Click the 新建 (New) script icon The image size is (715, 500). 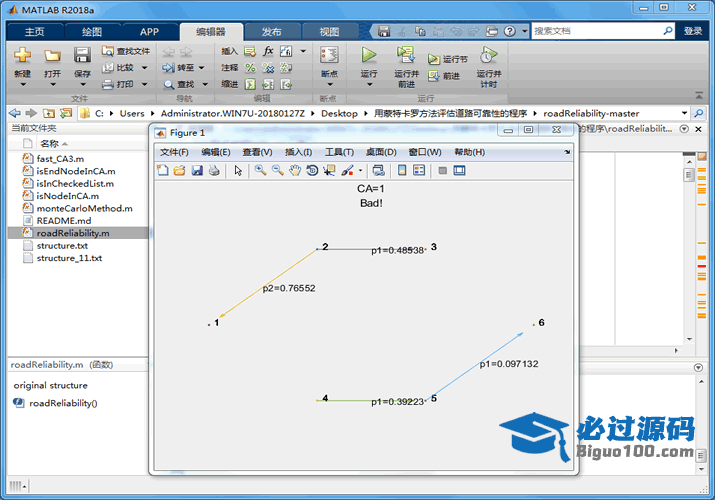[22, 55]
